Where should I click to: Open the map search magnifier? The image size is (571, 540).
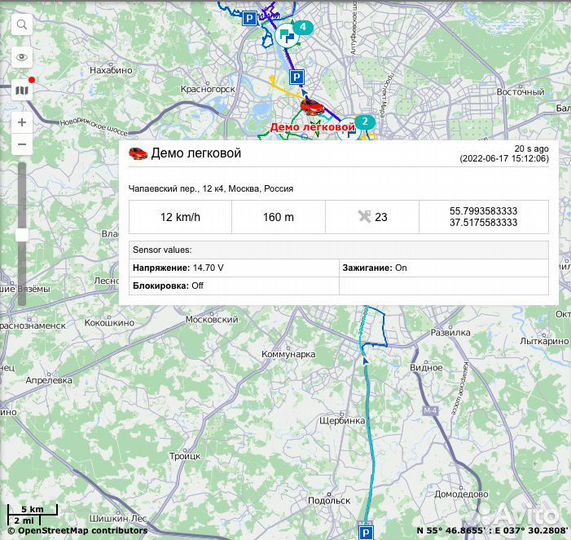tap(22, 25)
